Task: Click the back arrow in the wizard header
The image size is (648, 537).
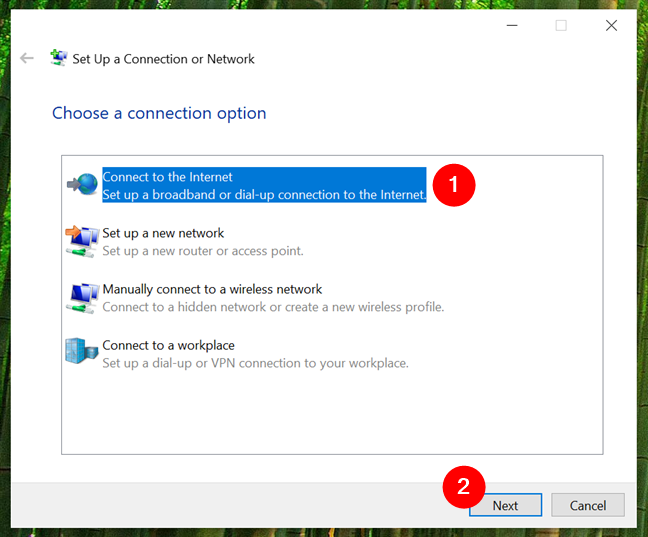Action: point(27,58)
